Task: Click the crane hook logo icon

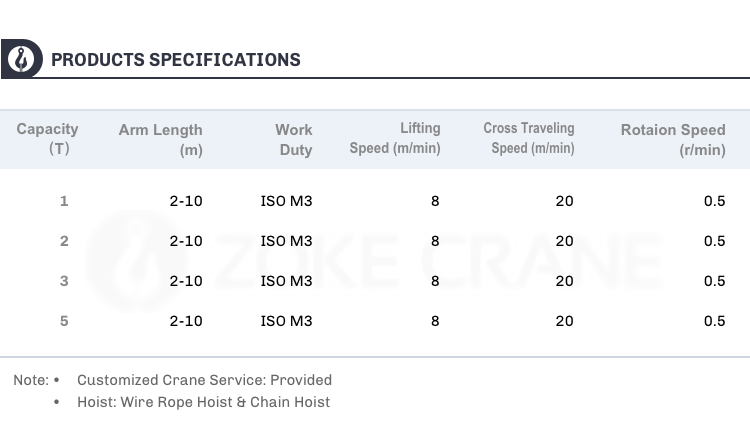Action: point(22,59)
